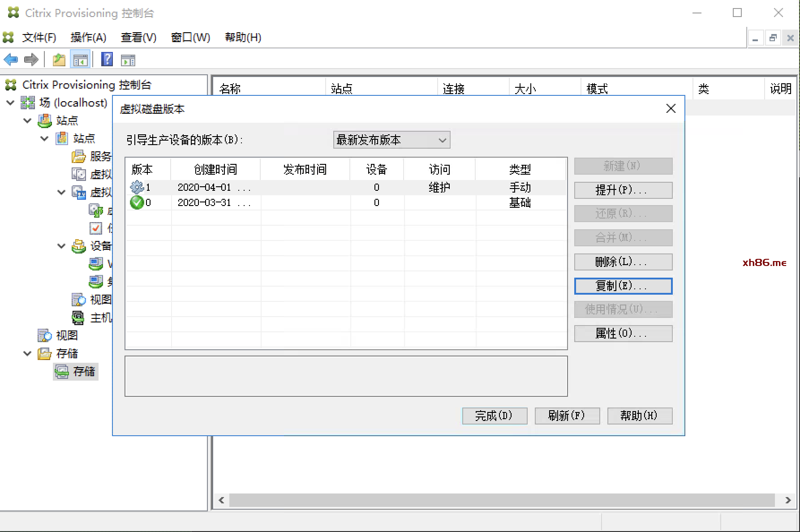Collapse the 存储 parent tree node

(27, 353)
